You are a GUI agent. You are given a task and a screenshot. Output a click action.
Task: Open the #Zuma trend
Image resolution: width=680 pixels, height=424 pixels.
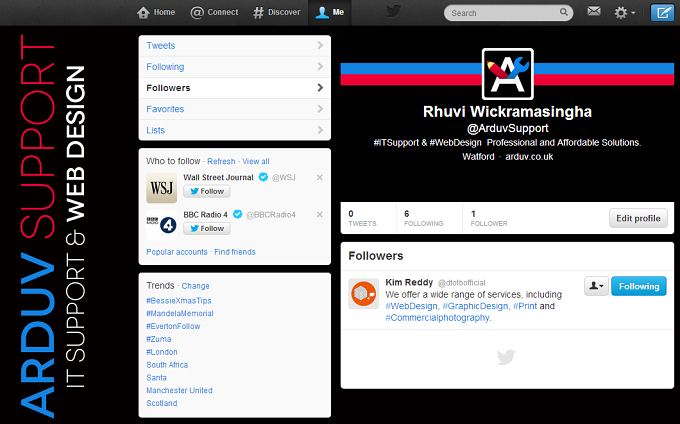coord(159,339)
